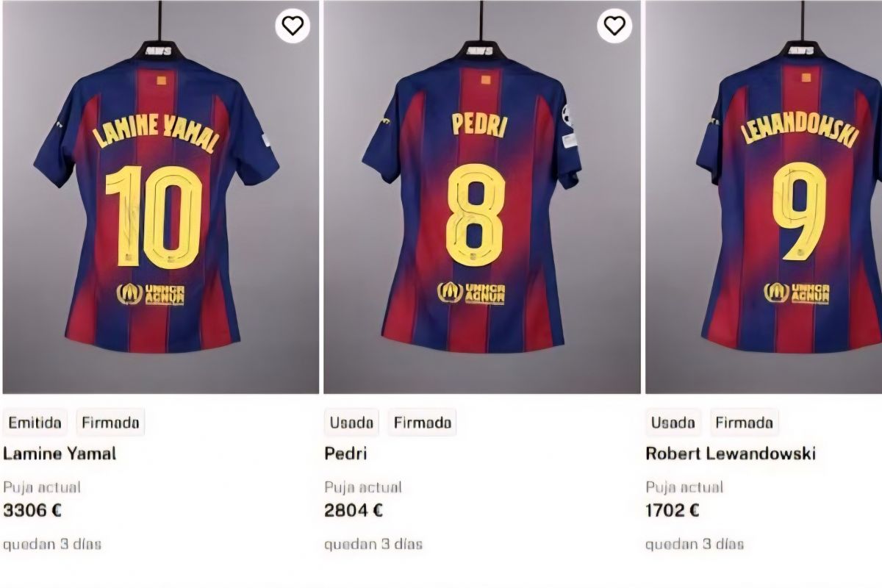The height and width of the screenshot is (588, 882).
Task: Select the Firmada tag on Lewandowski listing
Action: coord(744,423)
